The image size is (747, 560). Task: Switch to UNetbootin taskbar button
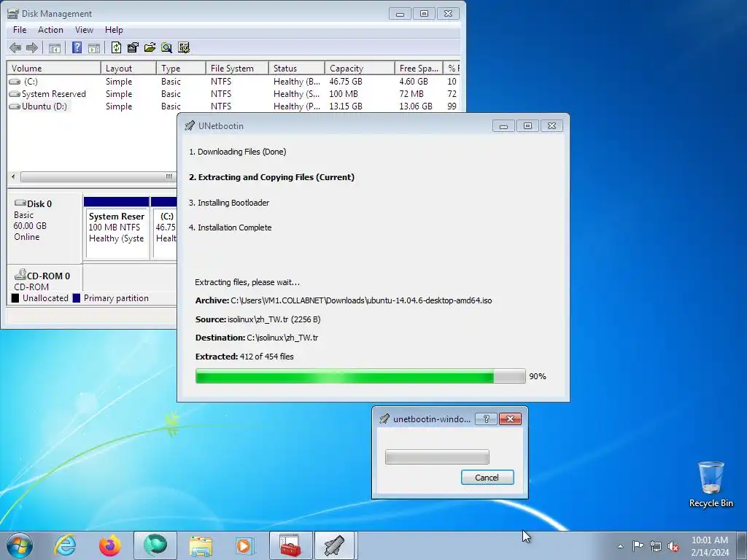[x=334, y=545]
